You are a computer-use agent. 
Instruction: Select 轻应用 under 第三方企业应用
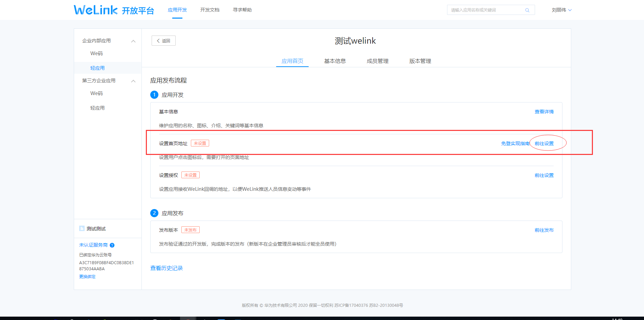click(97, 108)
